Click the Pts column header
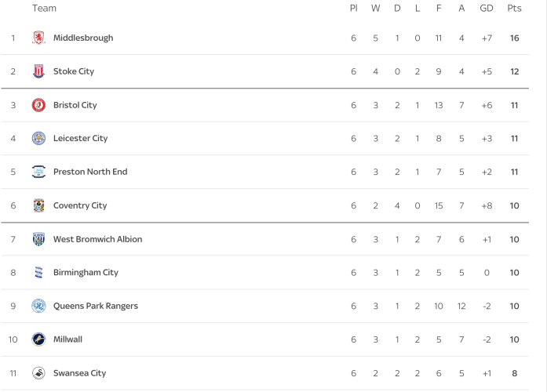The height and width of the screenshot is (392, 547). pos(514,9)
